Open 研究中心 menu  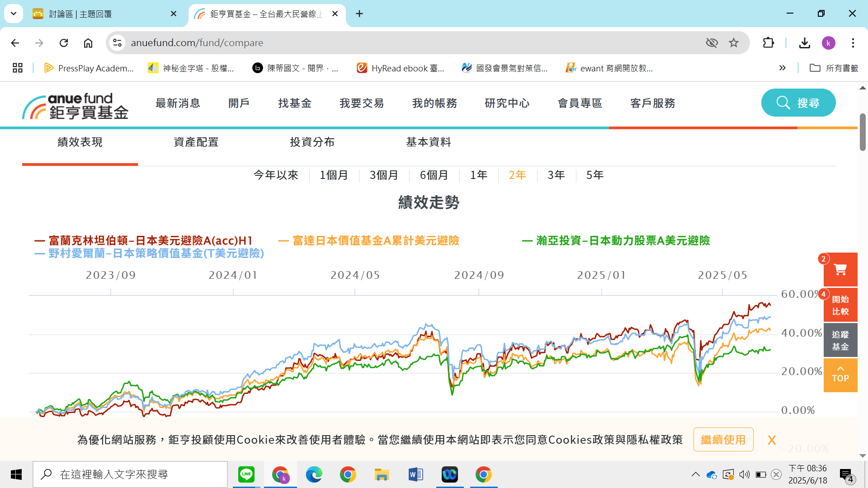tap(507, 103)
